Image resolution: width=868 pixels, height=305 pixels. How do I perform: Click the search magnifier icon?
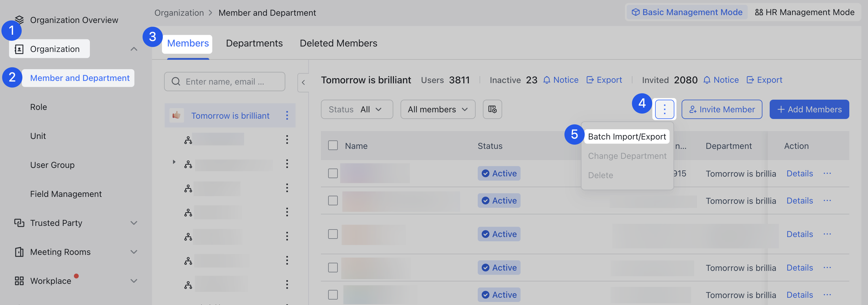[x=176, y=81]
